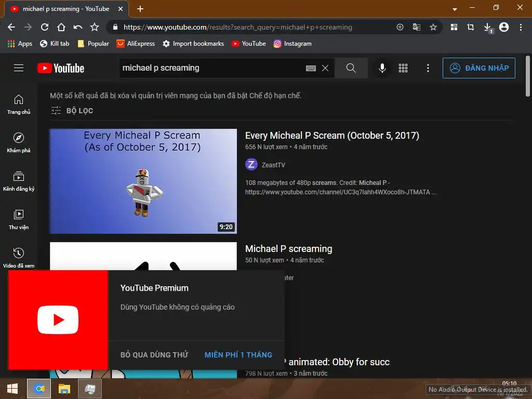The height and width of the screenshot is (399, 532).
Task: Open the on-screen keyboard icon in search box
Action: [311, 68]
